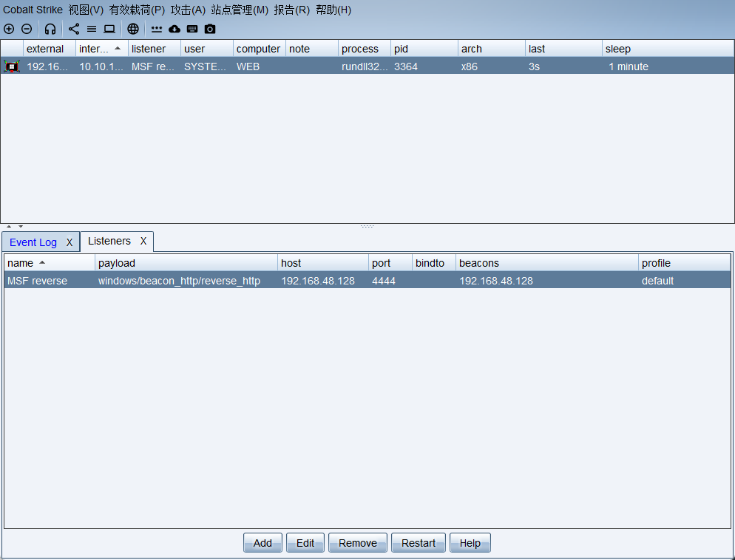Sort listeners by host column
The height and width of the screenshot is (560, 735).
point(323,263)
